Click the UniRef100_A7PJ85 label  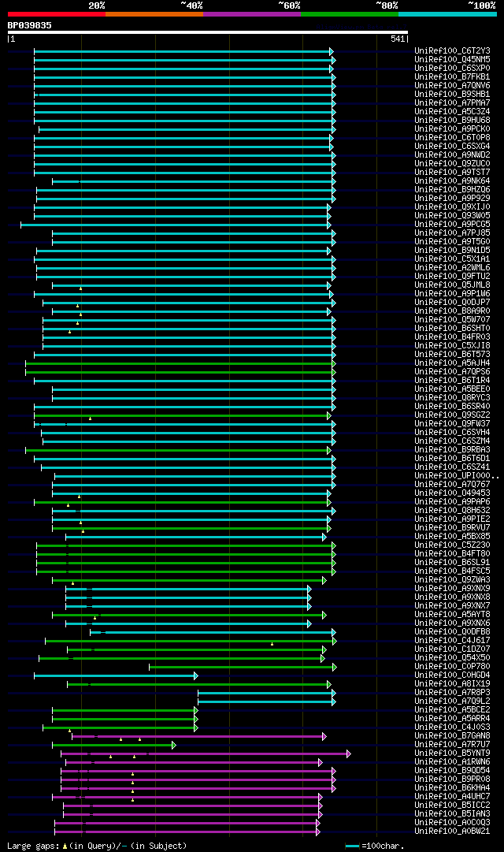(x=452, y=233)
